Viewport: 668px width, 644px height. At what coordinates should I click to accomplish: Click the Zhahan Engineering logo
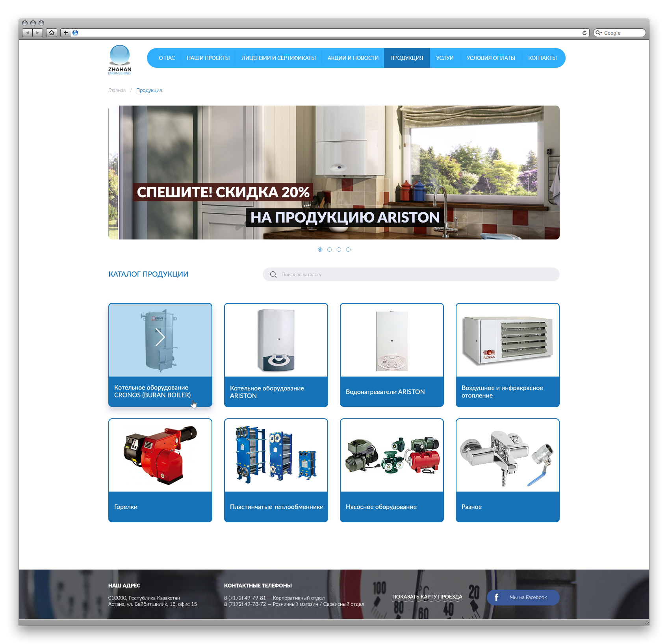120,59
